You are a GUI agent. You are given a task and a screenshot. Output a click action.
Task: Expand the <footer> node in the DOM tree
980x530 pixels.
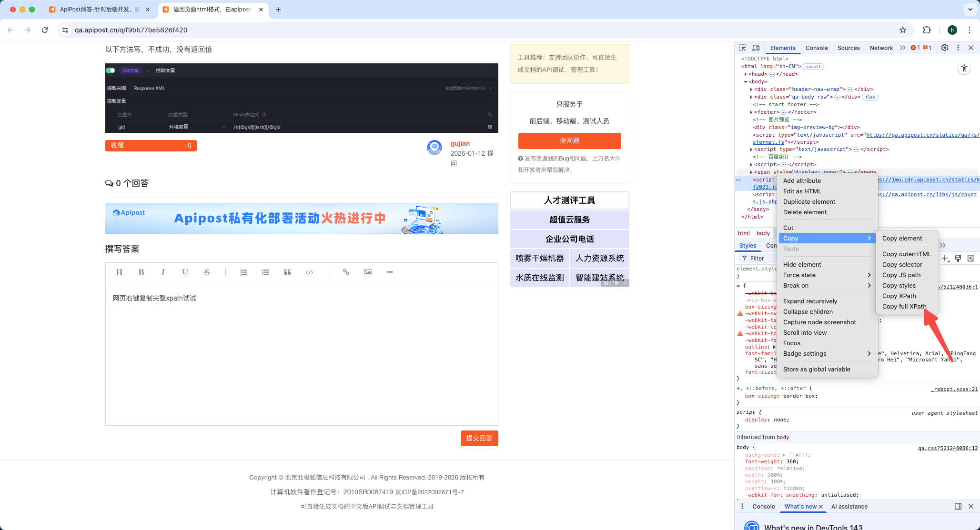click(x=752, y=112)
